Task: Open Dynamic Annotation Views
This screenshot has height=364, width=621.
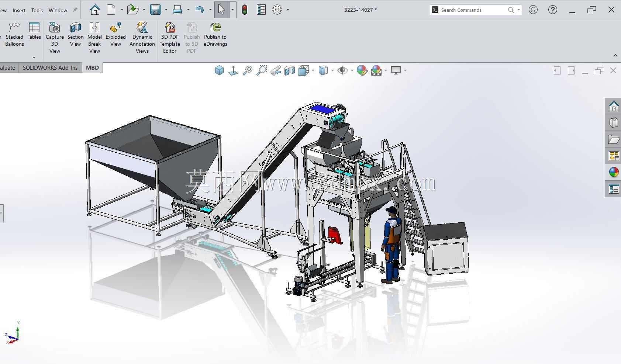Action: 142,38
